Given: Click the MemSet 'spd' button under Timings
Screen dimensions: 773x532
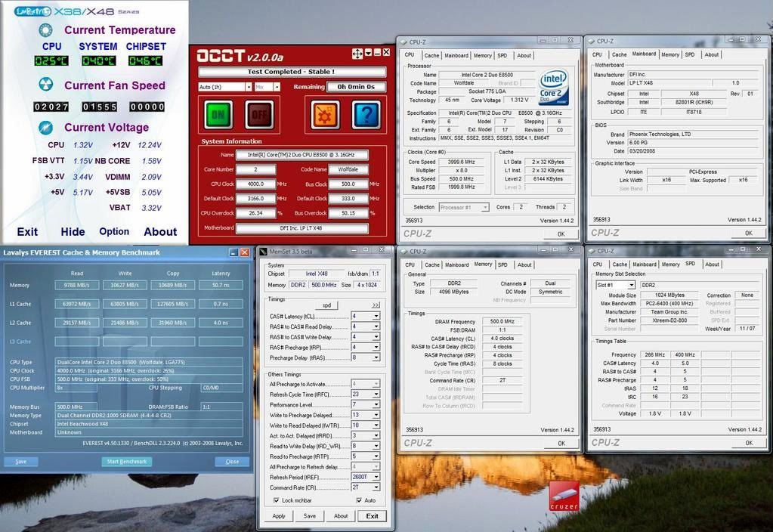Looking at the screenshot, I should 326,305.
